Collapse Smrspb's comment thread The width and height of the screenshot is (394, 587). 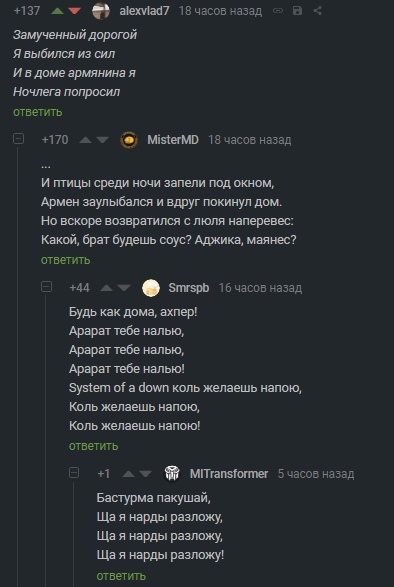pyautogui.click(x=46, y=287)
